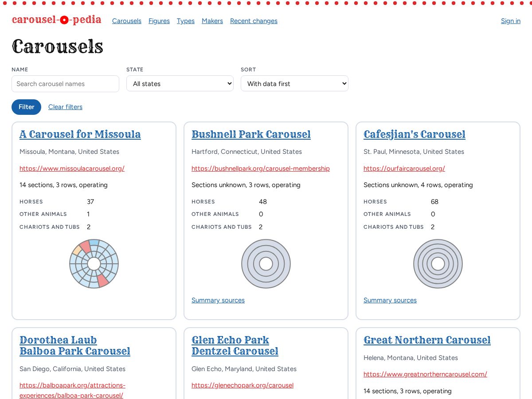The width and height of the screenshot is (532, 399).
Task: Click the text San Diego, California, United States
Action: (72, 369)
